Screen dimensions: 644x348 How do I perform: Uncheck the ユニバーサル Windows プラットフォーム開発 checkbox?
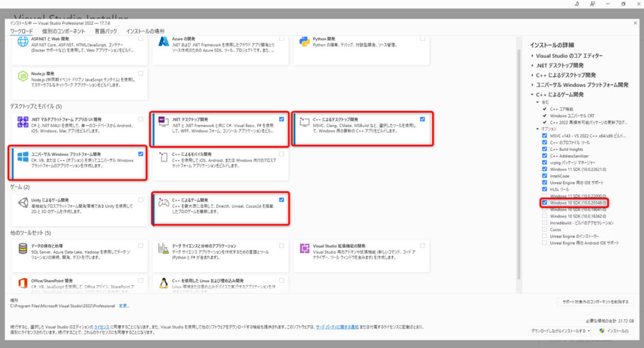(141, 154)
